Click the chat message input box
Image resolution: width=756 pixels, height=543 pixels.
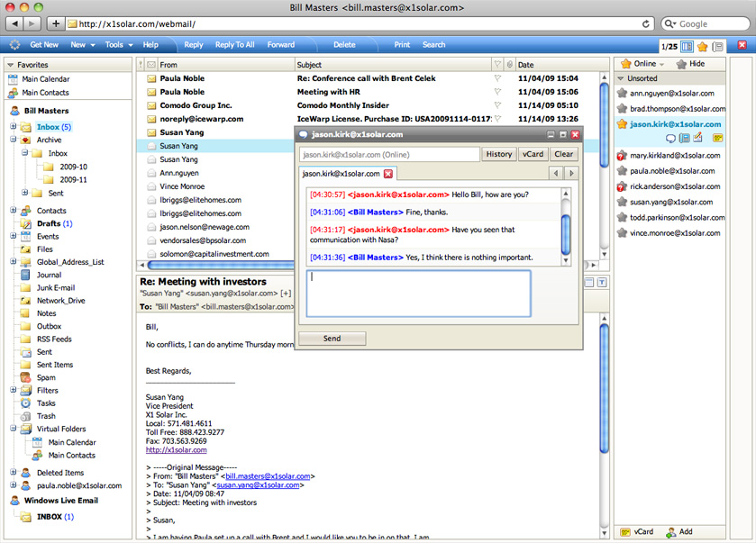tap(418, 294)
